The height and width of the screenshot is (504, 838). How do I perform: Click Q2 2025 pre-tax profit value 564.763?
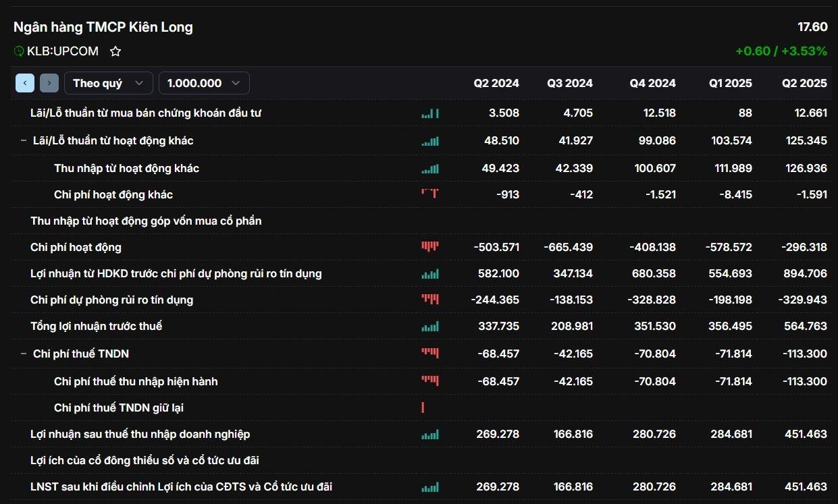click(x=805, y=327)
